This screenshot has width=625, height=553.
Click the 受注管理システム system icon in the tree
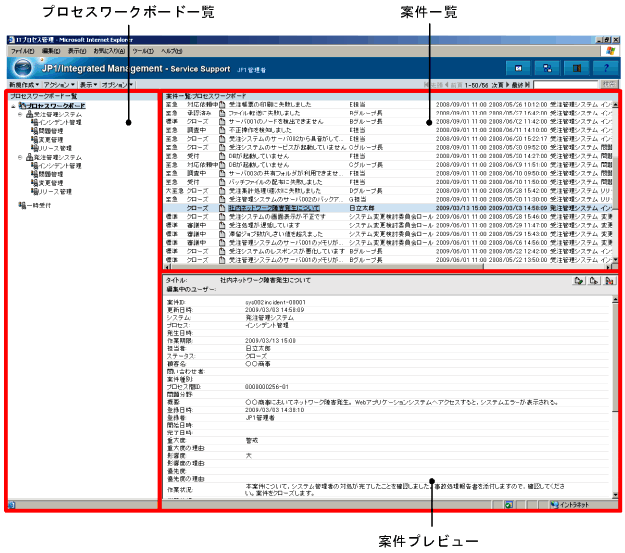click(x=29, y=114)
